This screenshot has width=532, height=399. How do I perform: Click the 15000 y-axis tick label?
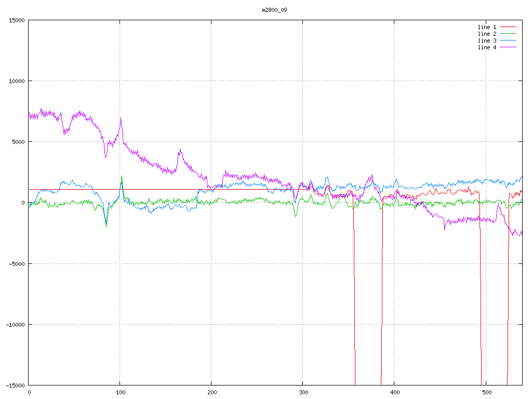click(17, 20)
